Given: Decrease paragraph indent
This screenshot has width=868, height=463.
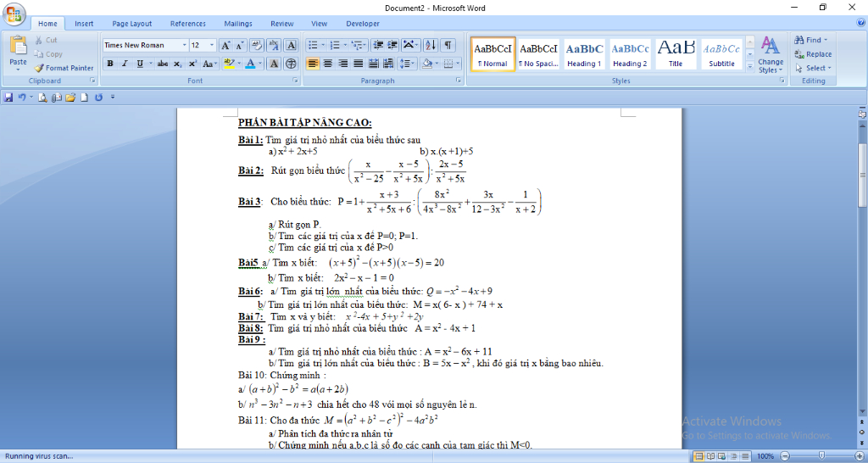Looking at the screenshot, I should click(378, 45).
